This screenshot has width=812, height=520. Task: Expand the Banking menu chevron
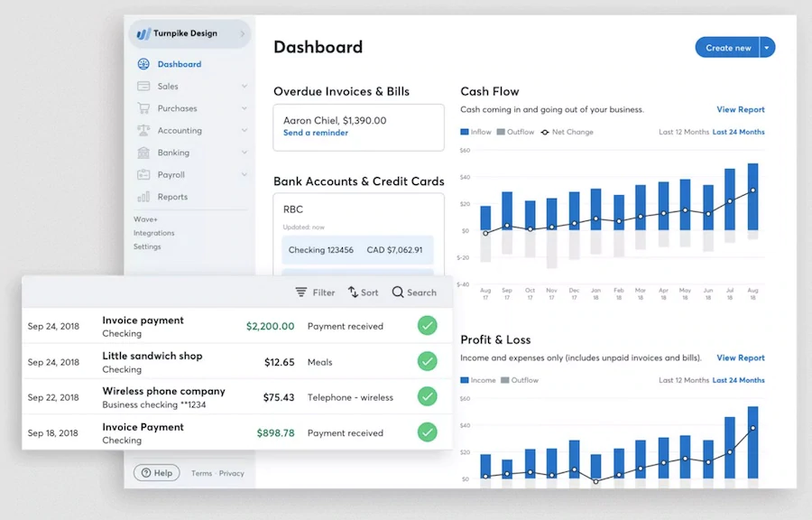[245, 153]
